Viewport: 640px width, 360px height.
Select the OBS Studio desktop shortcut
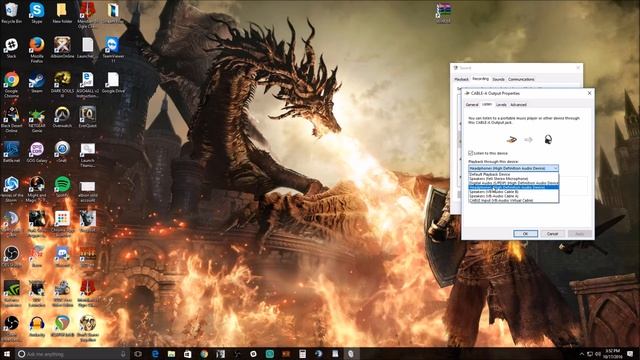point(11,256)
